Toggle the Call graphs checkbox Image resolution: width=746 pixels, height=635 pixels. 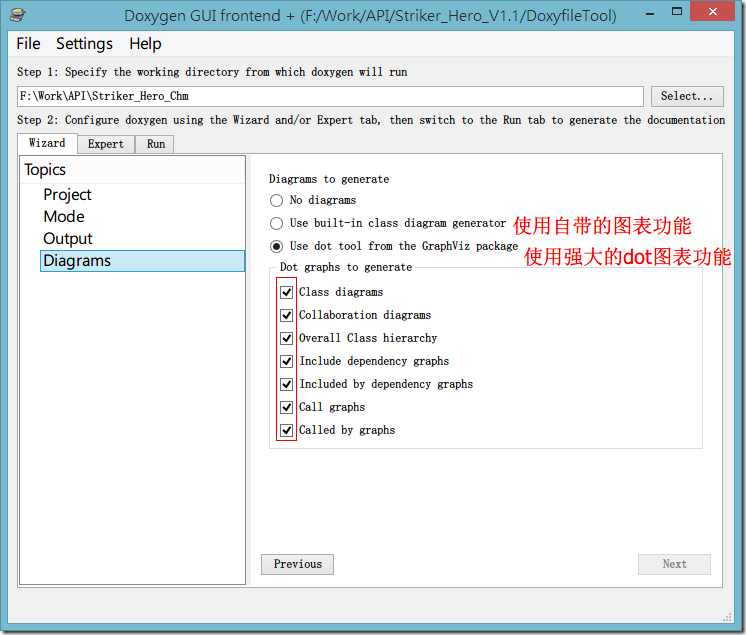coord(286,407)
